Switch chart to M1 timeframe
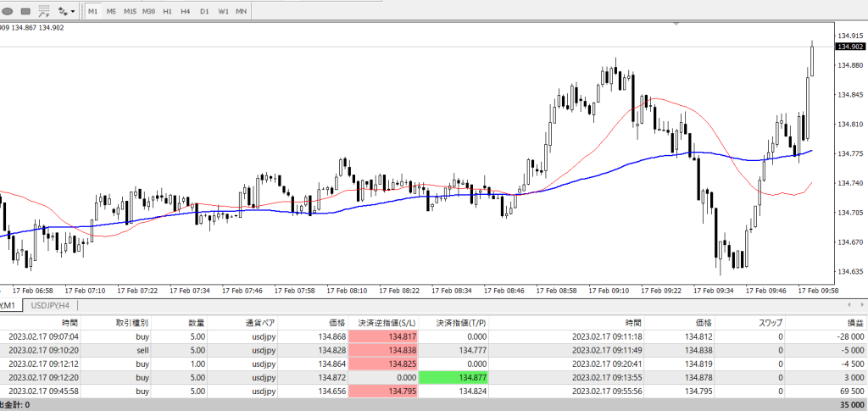Screen dimensions: 868x411 (x=92, y=12)
